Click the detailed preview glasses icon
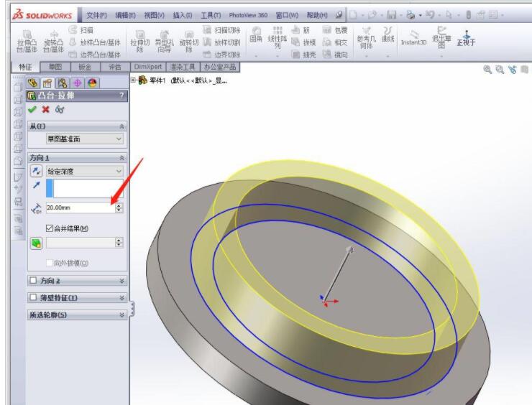This screenshot has height=405, width=532. (x=59, y=109)
